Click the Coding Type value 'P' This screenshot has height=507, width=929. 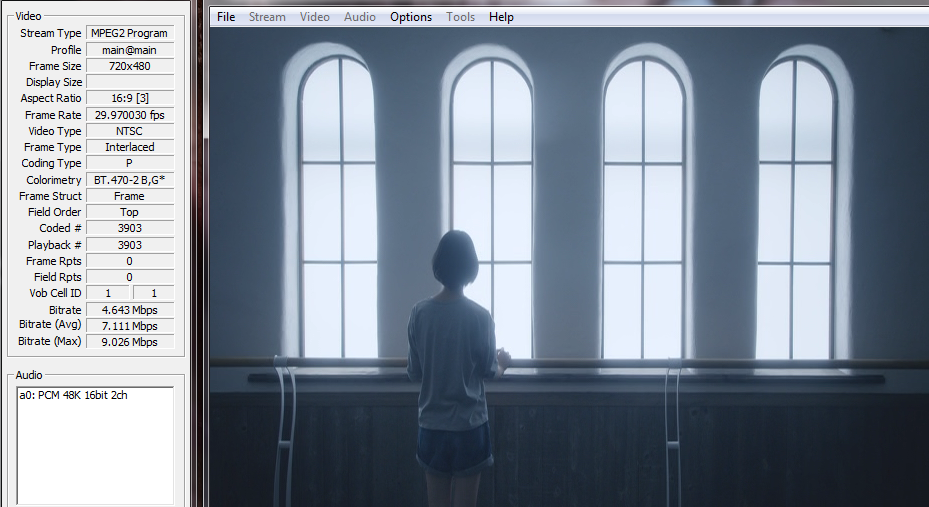[130, 163]
